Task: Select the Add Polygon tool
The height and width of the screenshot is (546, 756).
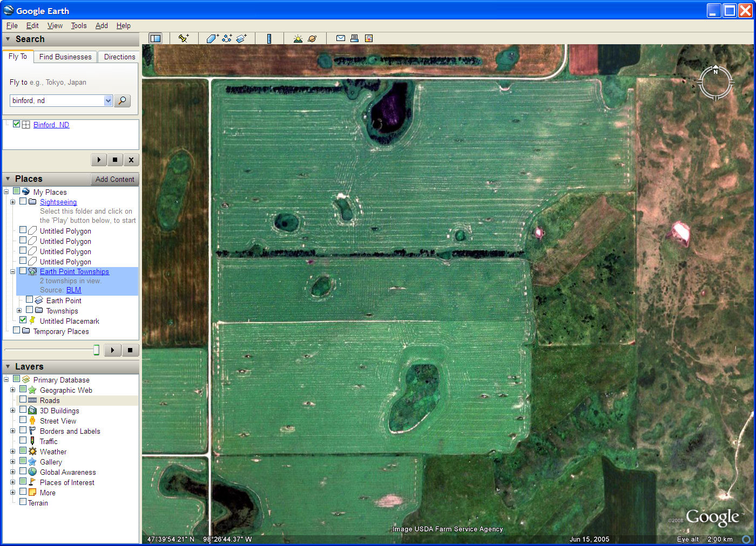Action: pyautogui.click(x=212, y=38)
